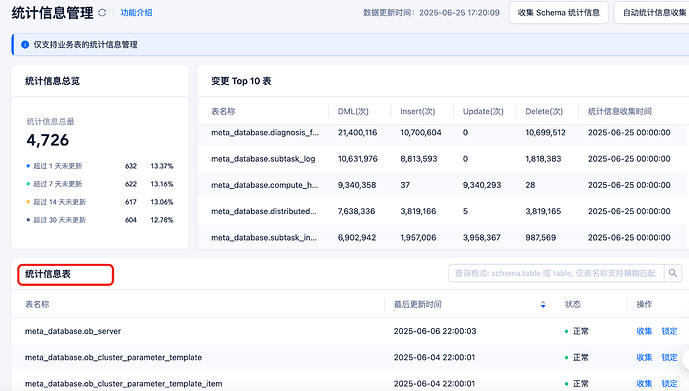Viewport: 689px width, 391px height.
Task: Click the 收集 Schema 统计信息 button
Action: (558, 13)
